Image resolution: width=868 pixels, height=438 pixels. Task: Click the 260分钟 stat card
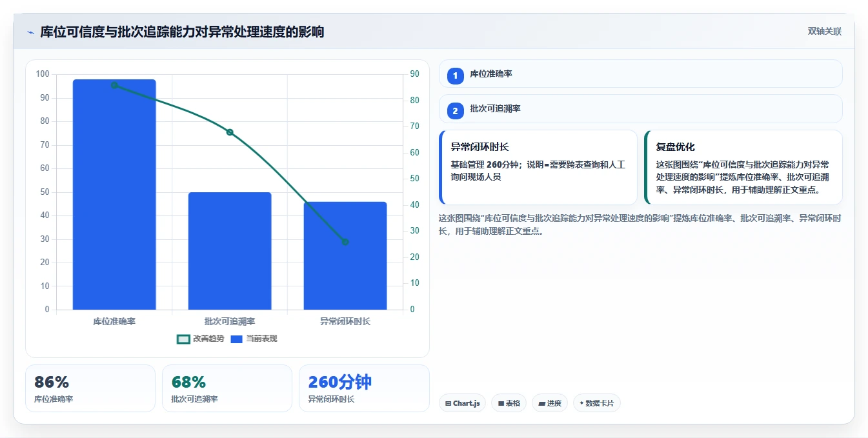click(364, 388)
